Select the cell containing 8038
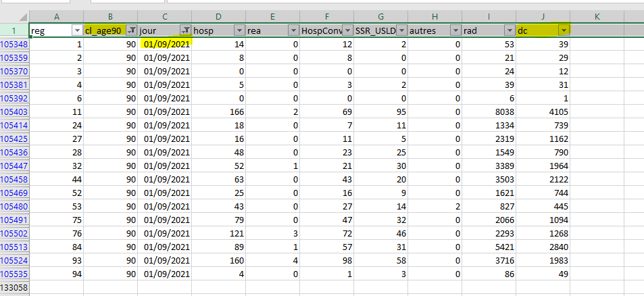644x296 pixels. tap(489, 112)
